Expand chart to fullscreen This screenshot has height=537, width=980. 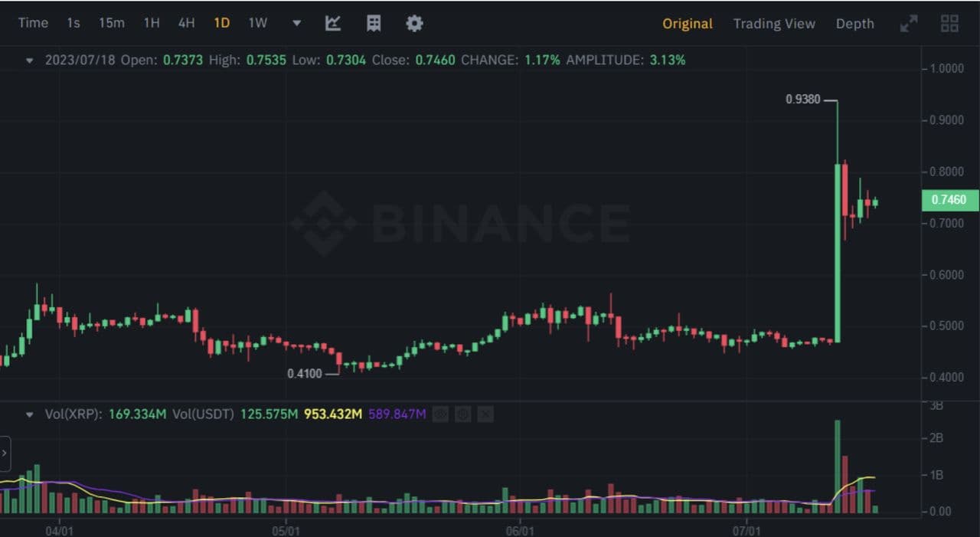(909, 24)
